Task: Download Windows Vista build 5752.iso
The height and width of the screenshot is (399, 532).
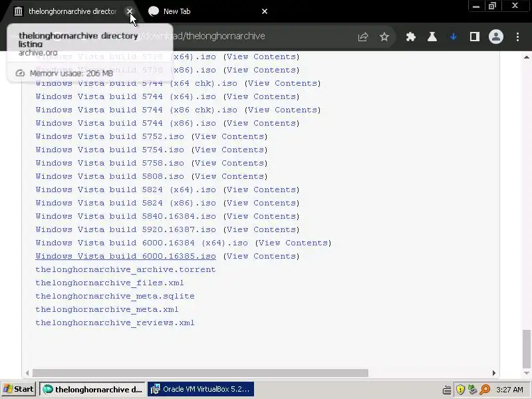Action: (x=110, y=136)
